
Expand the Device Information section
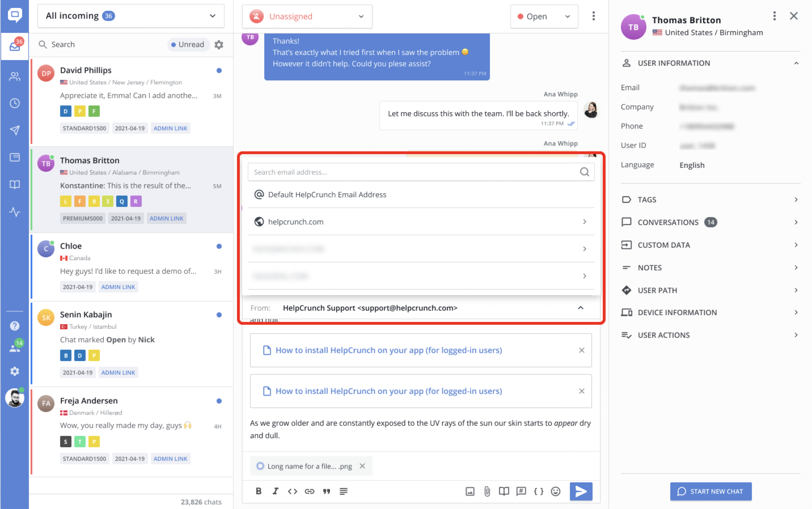pos(711,313)
